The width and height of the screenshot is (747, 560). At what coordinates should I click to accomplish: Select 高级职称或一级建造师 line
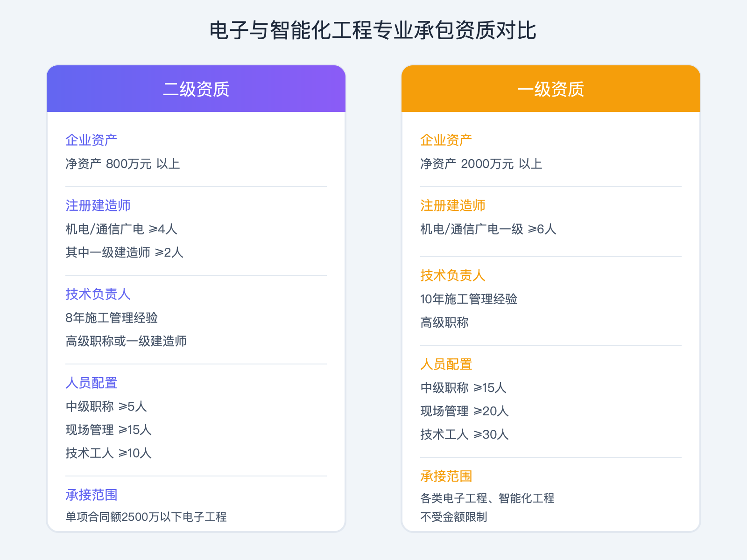click(x=126, y=341)
